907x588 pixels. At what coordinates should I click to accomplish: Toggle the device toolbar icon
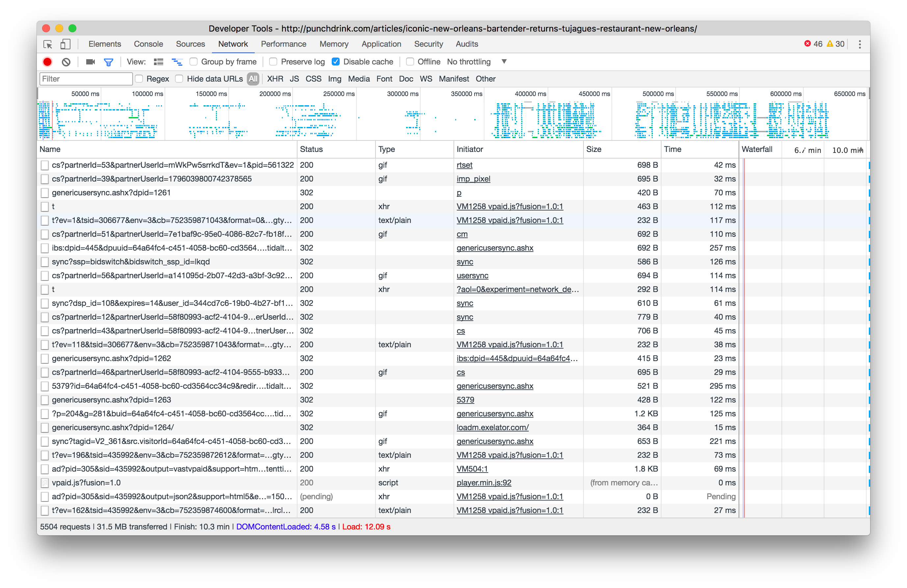[x=65, y=44]
